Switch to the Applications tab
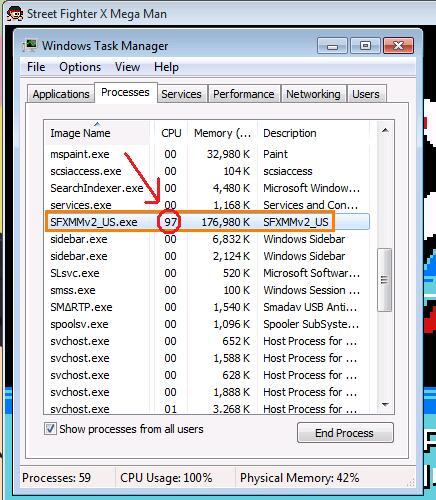Viewport: 436px width, 500px height. click(x=61, y=94)
